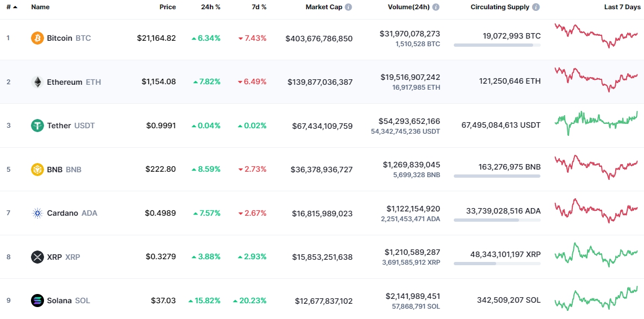Sort by Market Cap column header
The width and height of the screenshot is (644, 319).
323,7
